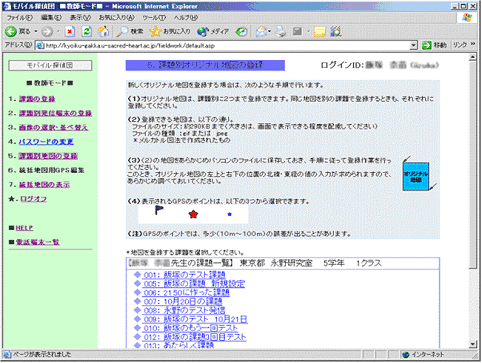
Task: Click the green Go (移動) button
Action: click(434, 45)
